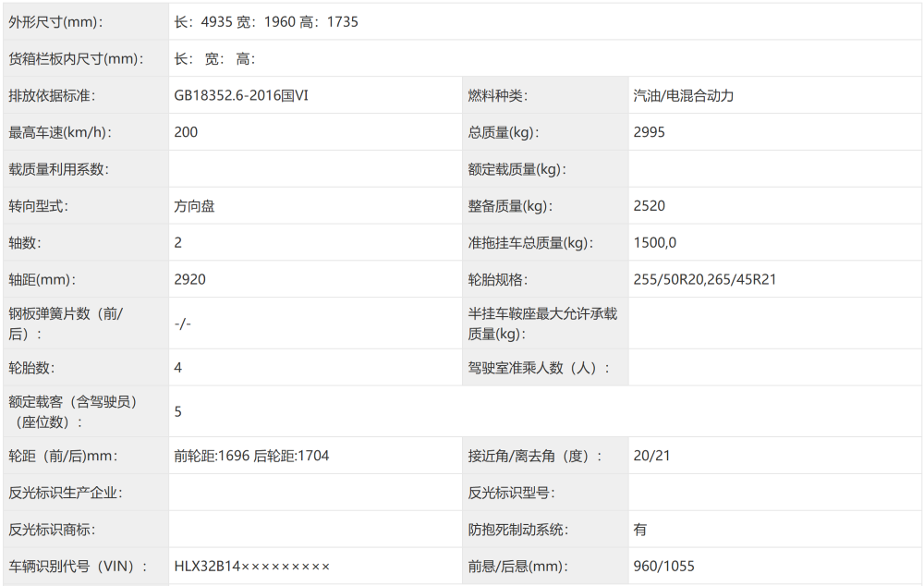Image resolution: width=924 pixels, height=586 pixels.
Task: Click the total mass value 2995
Action: point(649,132)
